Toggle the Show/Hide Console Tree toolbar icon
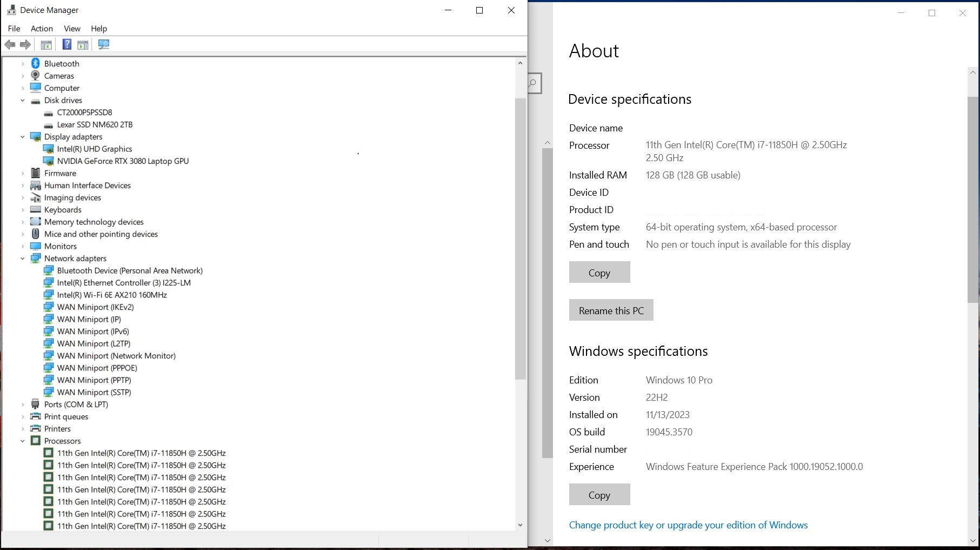Image resolution: width=980 pixels, height=550 pixels. click(x=46, y=44)
